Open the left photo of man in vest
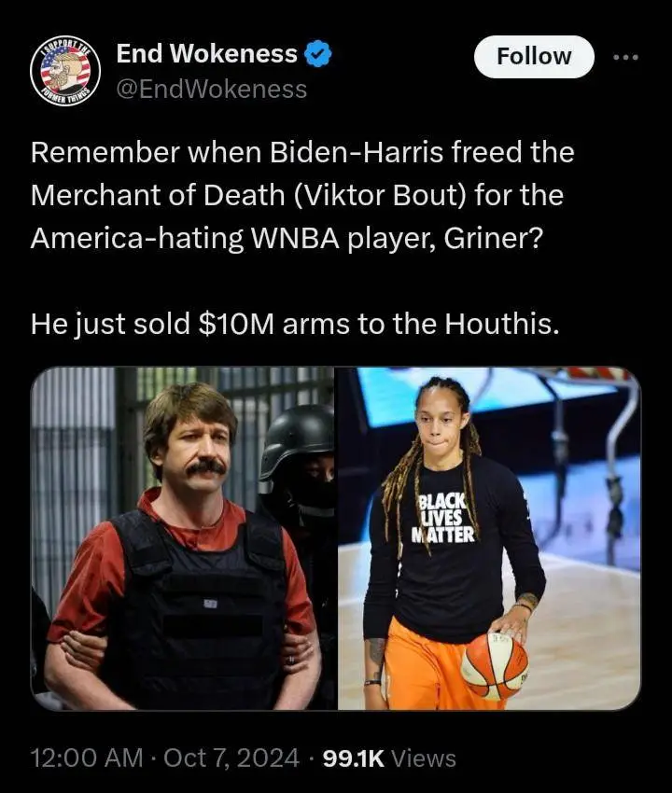 (x=182, y=538)
